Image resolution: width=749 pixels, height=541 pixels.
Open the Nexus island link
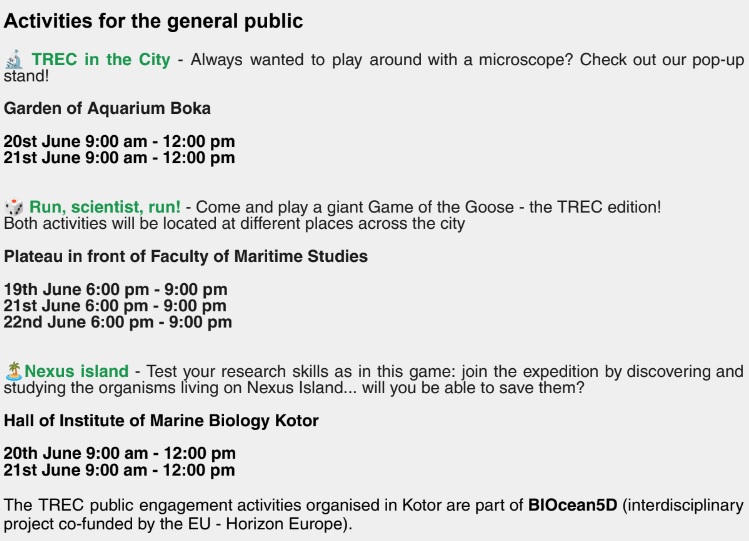click(76, 371)
